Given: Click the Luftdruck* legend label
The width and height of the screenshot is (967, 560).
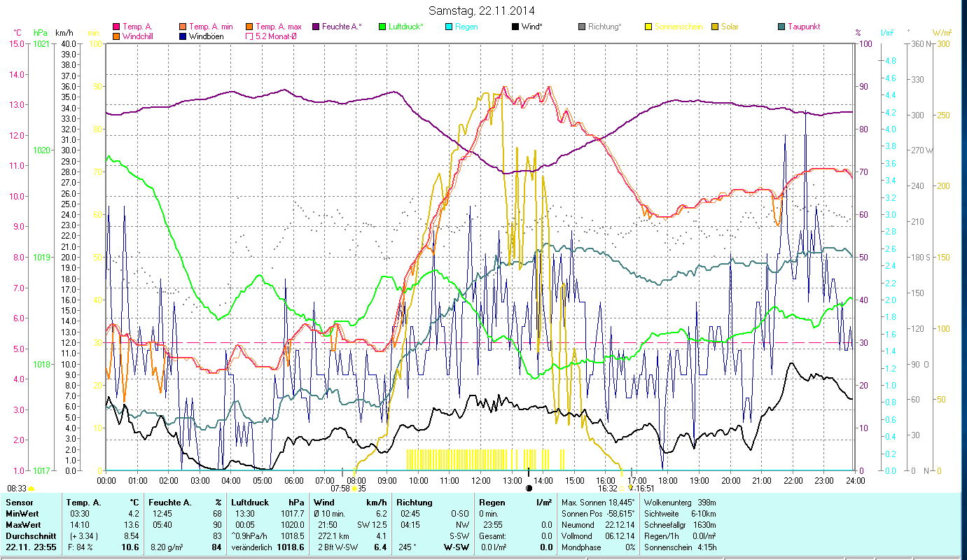Looking at the screenshot, I should 406,27.
